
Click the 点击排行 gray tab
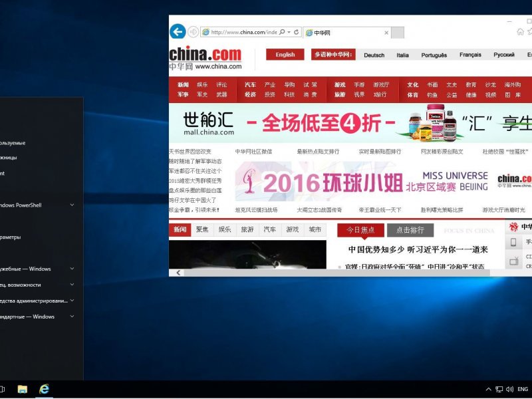(x=410, y=230)
